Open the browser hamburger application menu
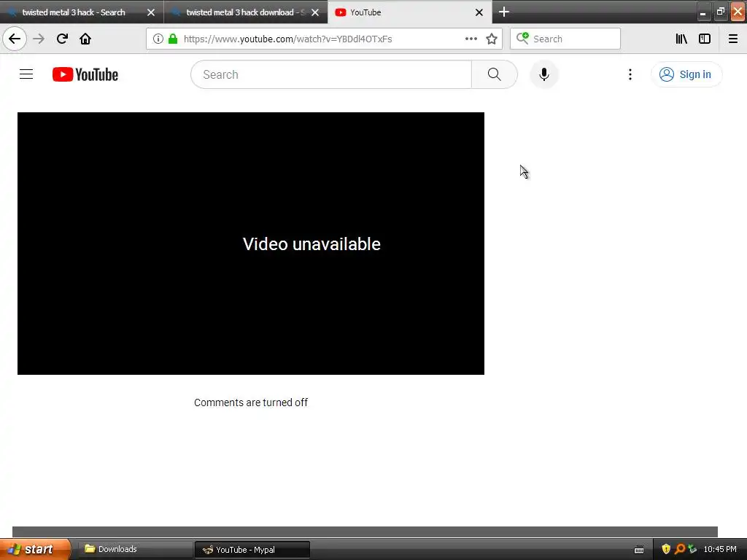Screen dimensions: 747x560 coord(732,39)
